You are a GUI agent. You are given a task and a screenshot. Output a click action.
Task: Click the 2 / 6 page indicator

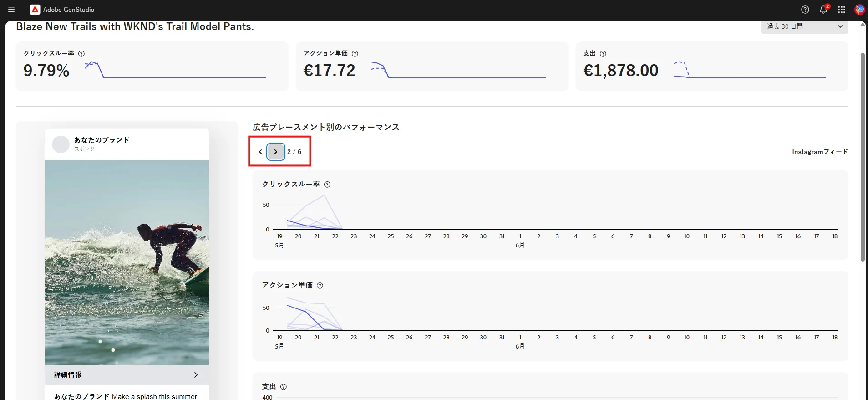294,152
